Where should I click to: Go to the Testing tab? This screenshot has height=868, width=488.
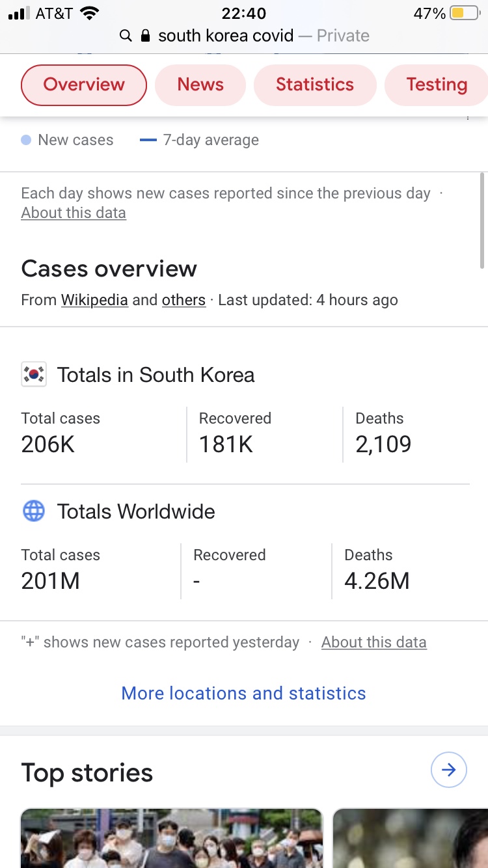click(x=437, y=85)
